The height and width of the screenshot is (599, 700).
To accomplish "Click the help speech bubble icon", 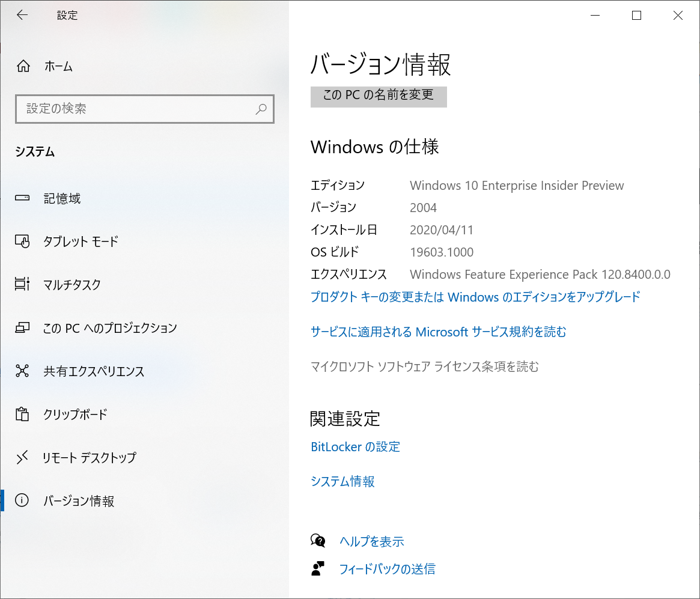I will [x=318, y=541].
